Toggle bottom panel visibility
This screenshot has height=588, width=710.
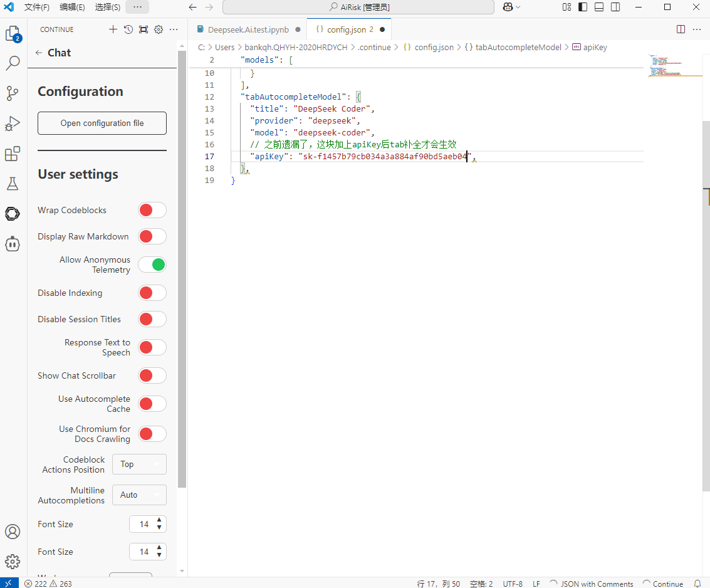pyautogui.click(x=599, y=8)
